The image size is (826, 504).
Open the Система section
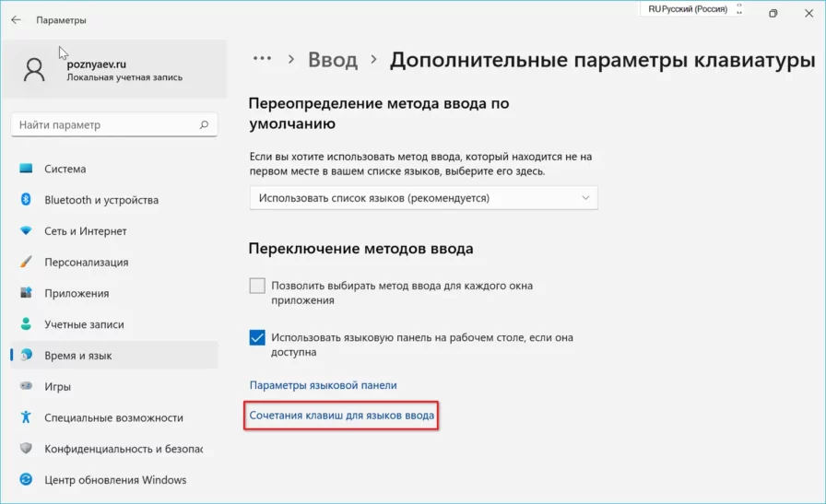click(113, 169)
